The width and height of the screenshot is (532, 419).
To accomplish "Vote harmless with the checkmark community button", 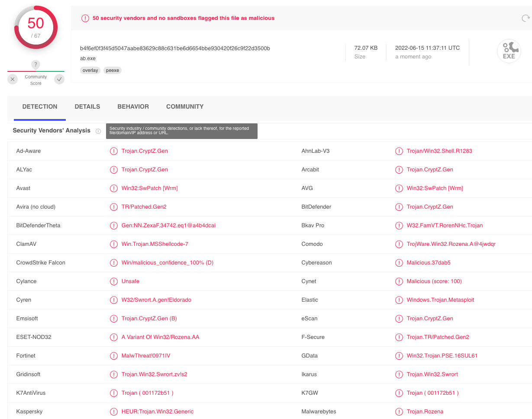I will pyautogui.click(x=59, y=79).
